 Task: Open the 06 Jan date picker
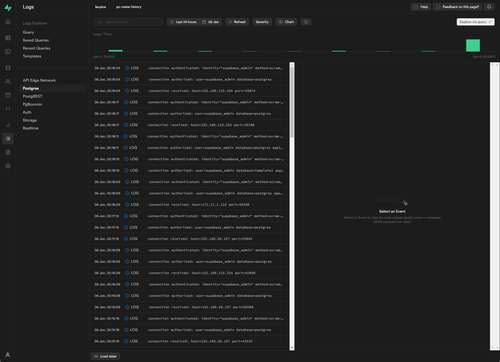tap(211, 22)
